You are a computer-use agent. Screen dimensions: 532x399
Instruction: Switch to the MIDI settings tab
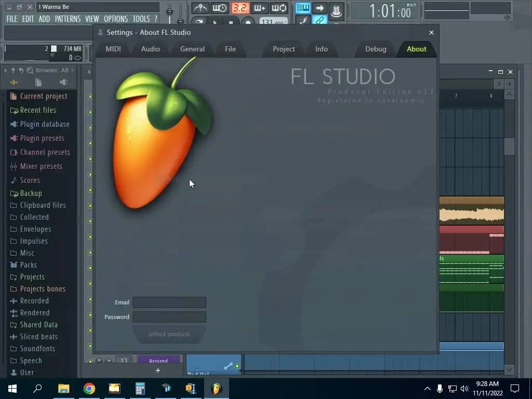113,49
